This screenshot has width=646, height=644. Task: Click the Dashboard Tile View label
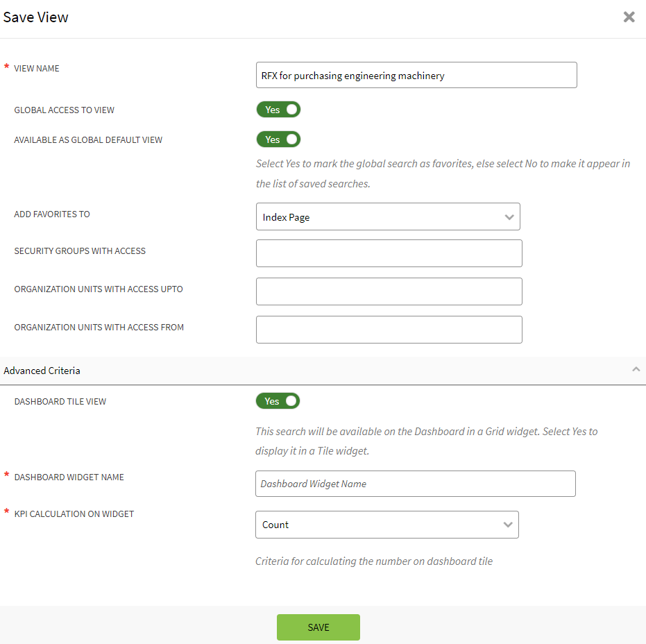pyautogui.click(x=60, y=402)
